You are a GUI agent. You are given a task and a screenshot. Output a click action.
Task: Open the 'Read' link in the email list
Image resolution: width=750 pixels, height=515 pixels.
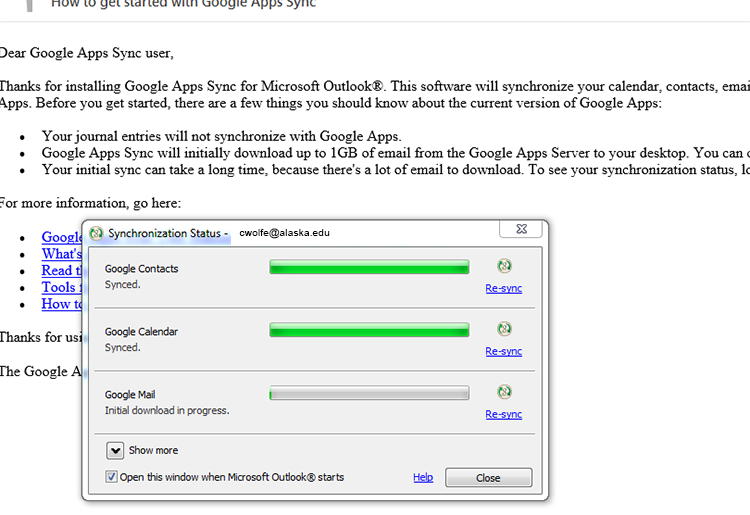(57, 271)
